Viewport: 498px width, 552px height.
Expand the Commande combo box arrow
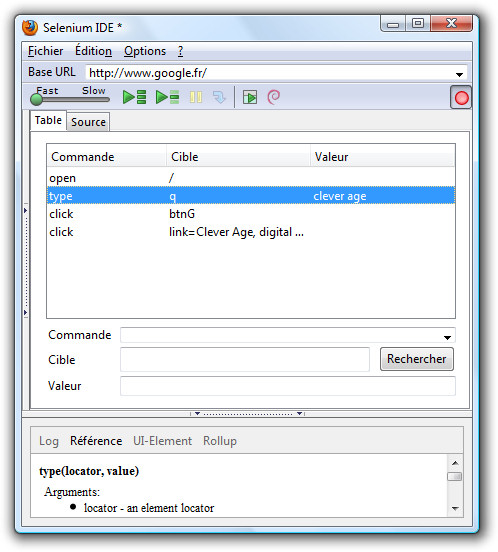(x=447, y=337)
